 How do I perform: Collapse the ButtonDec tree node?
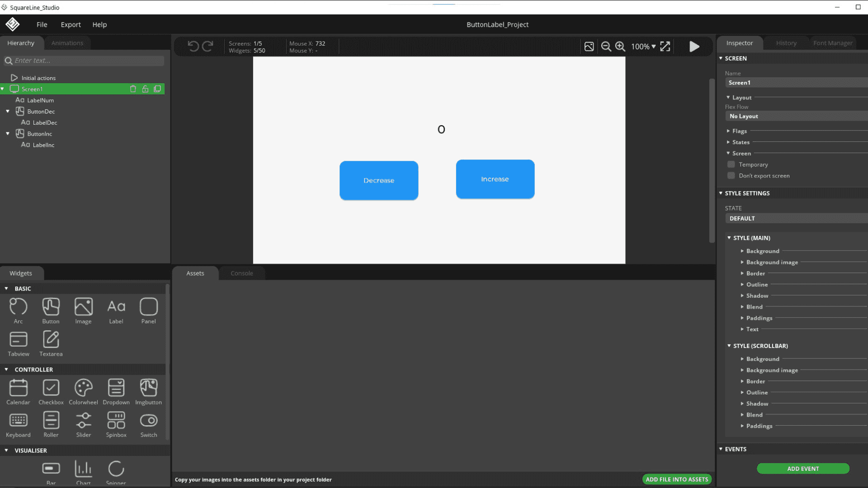[x=8, y=111]
